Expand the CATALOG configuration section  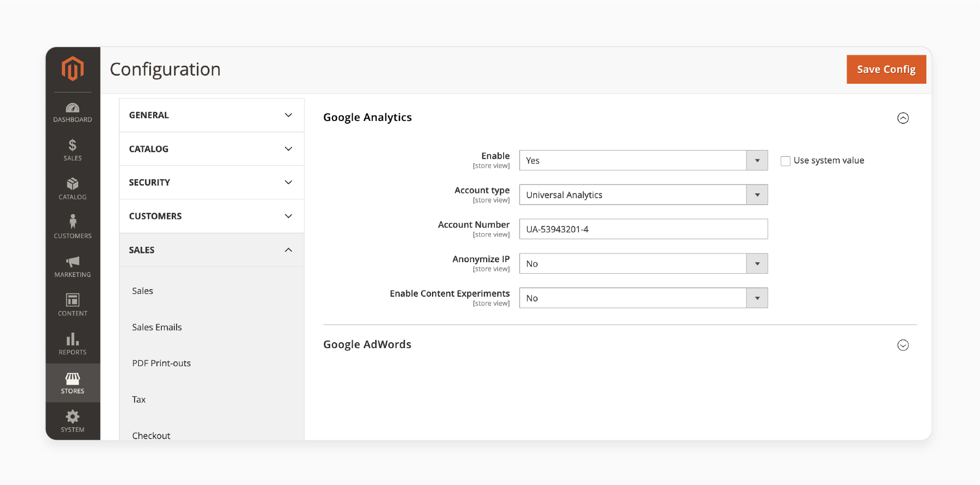[212, 149]
